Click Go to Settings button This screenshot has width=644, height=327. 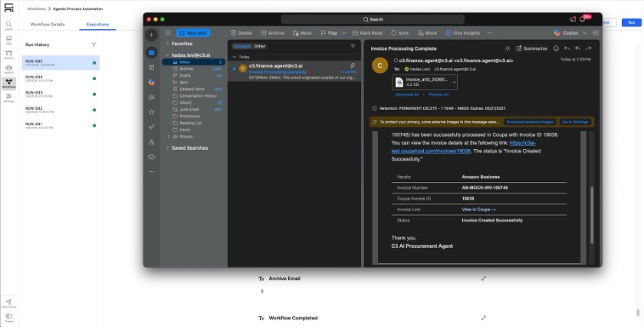coord(576,122)
